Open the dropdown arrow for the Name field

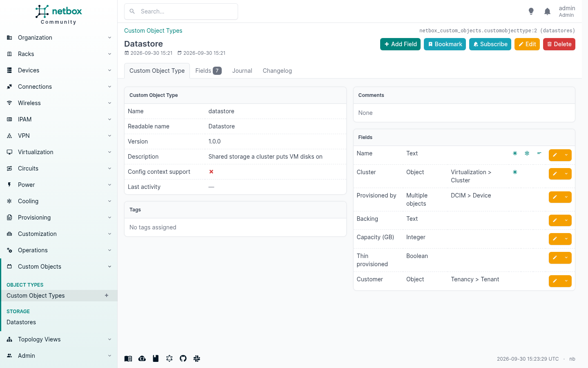[566, 155]
